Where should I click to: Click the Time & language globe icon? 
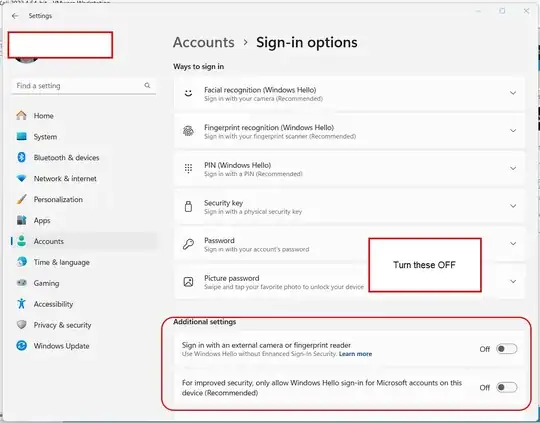click(x=21, y=262)
